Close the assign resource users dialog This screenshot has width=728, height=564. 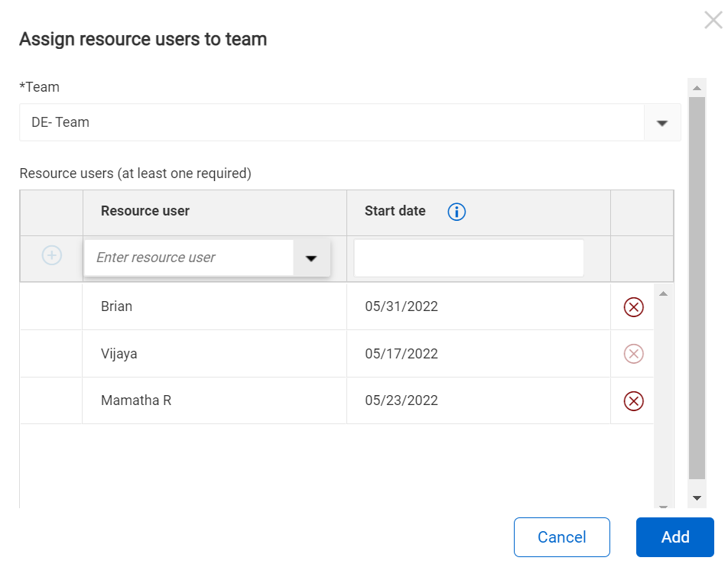(x=712, y=21)
